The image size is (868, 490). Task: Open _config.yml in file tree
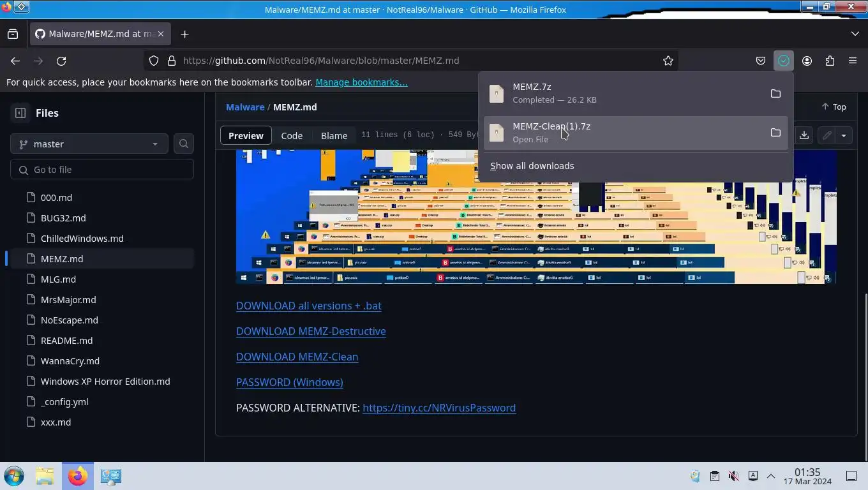pos(64,402)
